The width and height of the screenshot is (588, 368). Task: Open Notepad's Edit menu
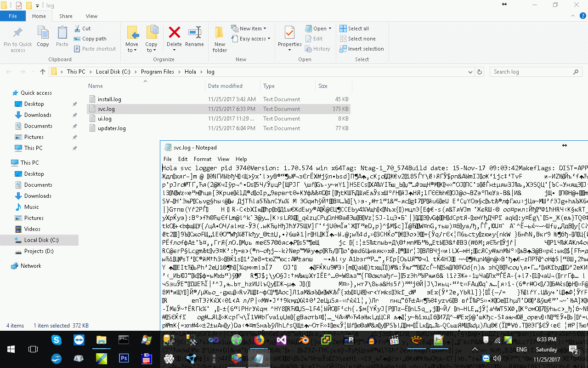click(182, 159)
